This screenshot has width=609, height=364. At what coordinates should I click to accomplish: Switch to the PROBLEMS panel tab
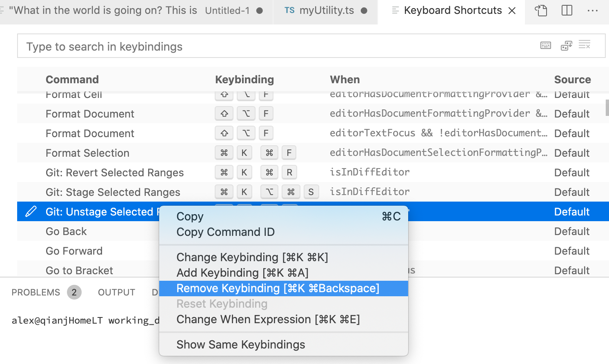pyautogui.click(x=35, y=292)
